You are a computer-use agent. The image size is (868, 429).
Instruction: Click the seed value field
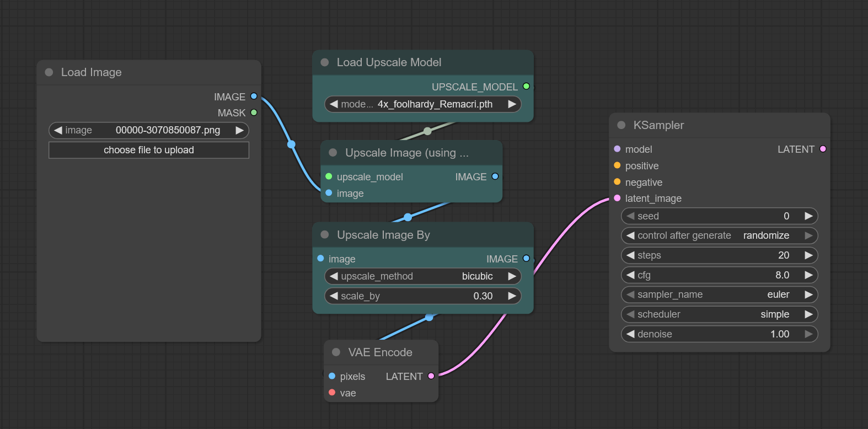[720, 216]
